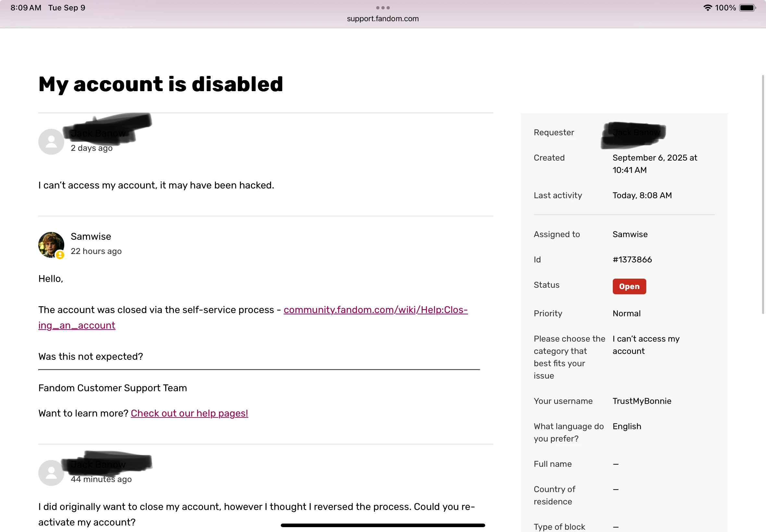
Task: Tap the support.fandom.com address bar
Action: click(382, 19)
